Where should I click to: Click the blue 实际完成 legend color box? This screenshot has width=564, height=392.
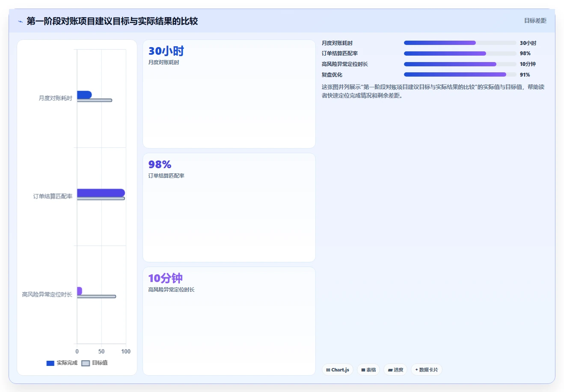tap(50, 363)
